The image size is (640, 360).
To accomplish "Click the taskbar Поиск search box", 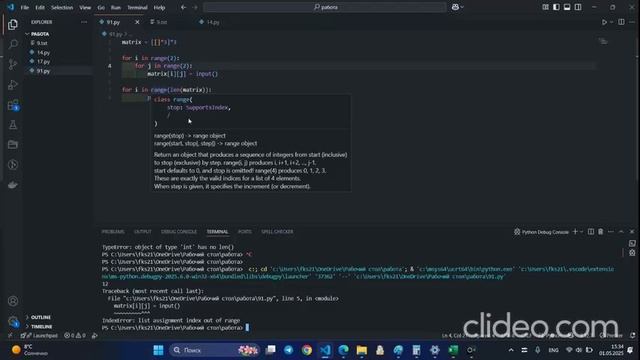I will pyautogui.click(x=215, y=350).
